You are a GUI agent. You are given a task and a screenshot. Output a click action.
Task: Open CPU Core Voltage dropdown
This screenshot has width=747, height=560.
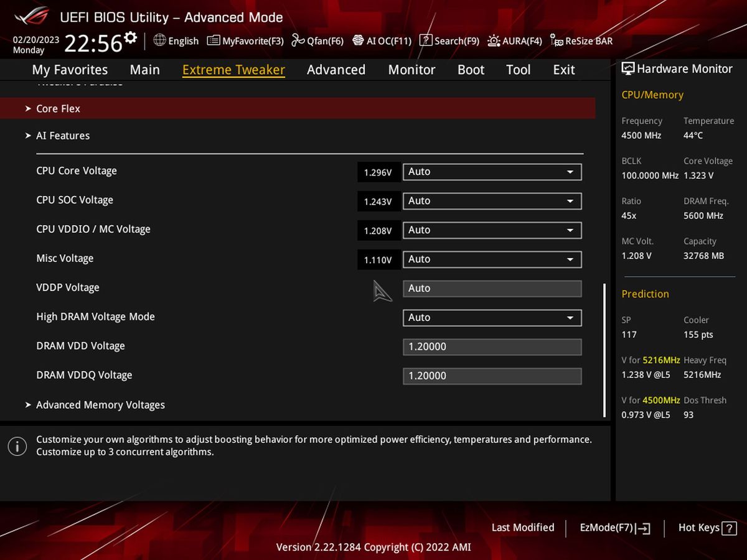click(492, 172)
